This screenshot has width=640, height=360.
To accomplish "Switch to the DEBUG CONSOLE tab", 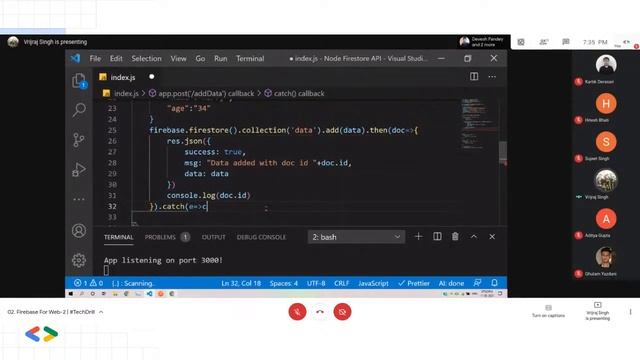I will coord(261,237).
